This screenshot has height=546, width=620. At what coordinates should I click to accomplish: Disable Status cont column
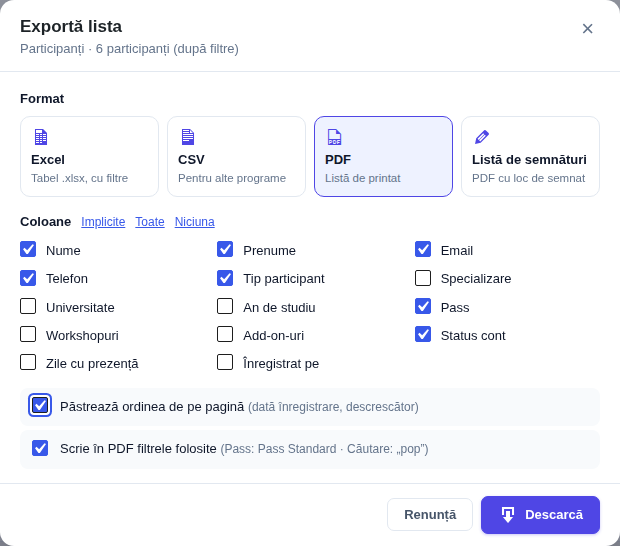tap(423, 334)
